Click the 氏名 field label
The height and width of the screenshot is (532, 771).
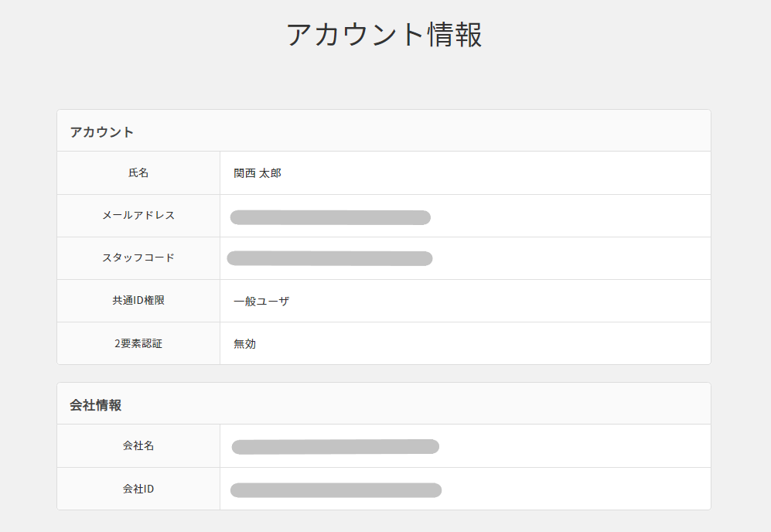tap(138, 173)
